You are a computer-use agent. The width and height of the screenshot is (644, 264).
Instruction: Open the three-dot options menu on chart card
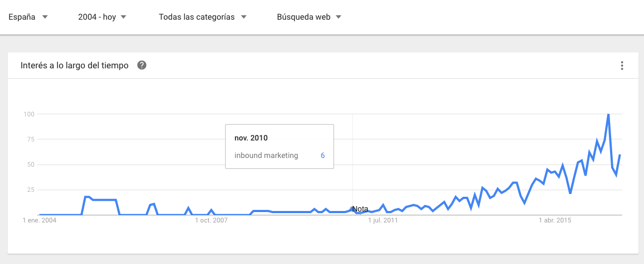[x=622, y=66]
